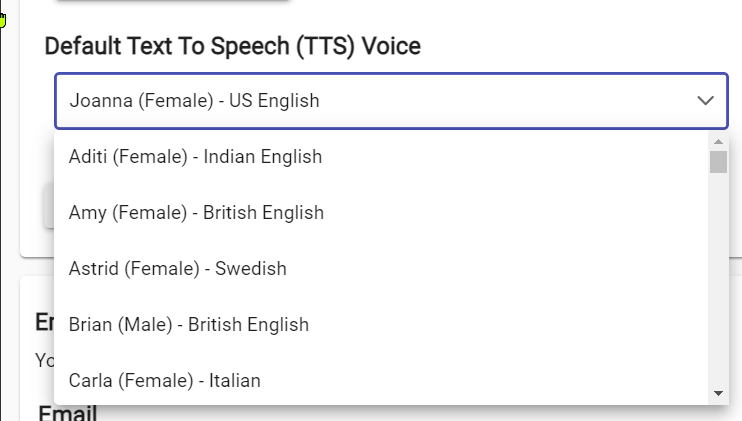Click the dropdown chevron arrow of the voice selector

pyautogui.click(x=705, y=101)
